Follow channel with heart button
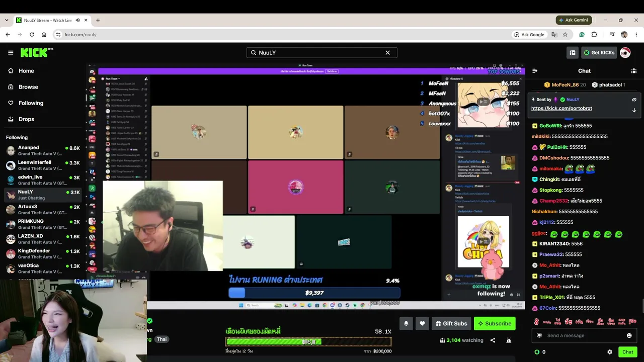The image size is (644, 362). 422,323
